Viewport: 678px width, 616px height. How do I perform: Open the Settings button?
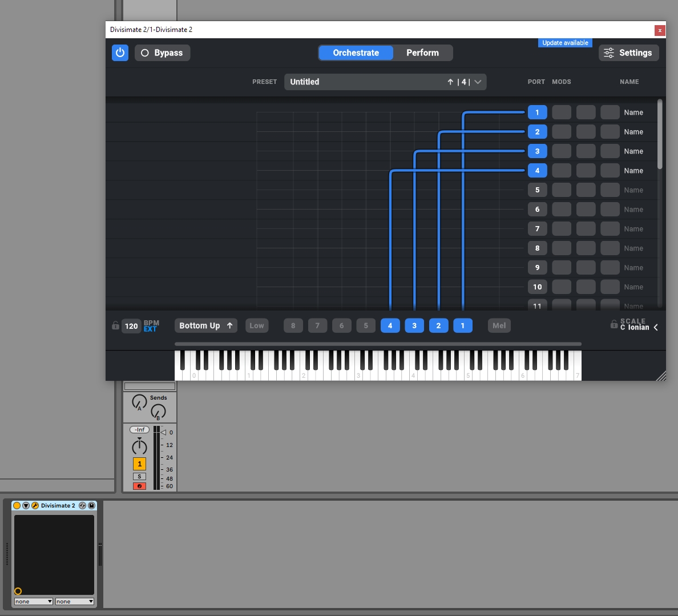[x=629, y=53]
